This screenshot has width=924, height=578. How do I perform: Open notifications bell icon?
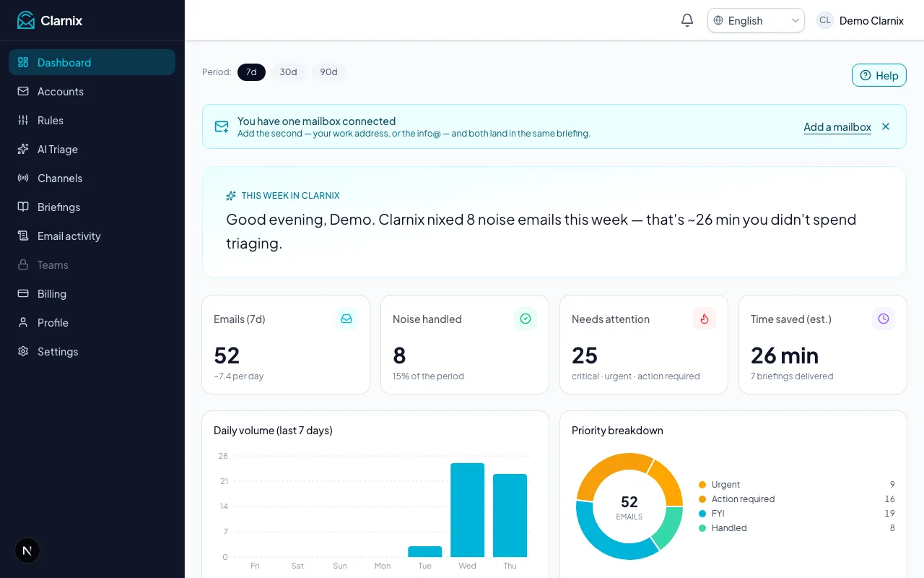687,20
